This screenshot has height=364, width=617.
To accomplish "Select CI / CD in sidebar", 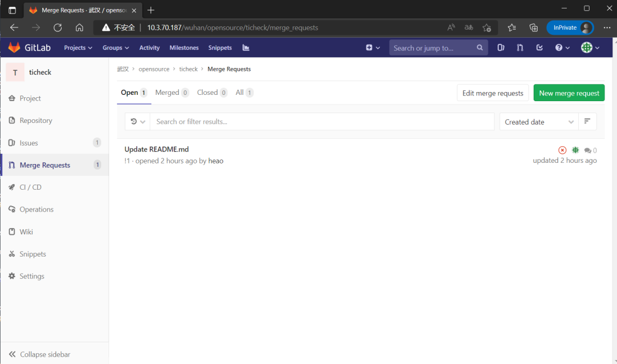I will tap(30, 187).
